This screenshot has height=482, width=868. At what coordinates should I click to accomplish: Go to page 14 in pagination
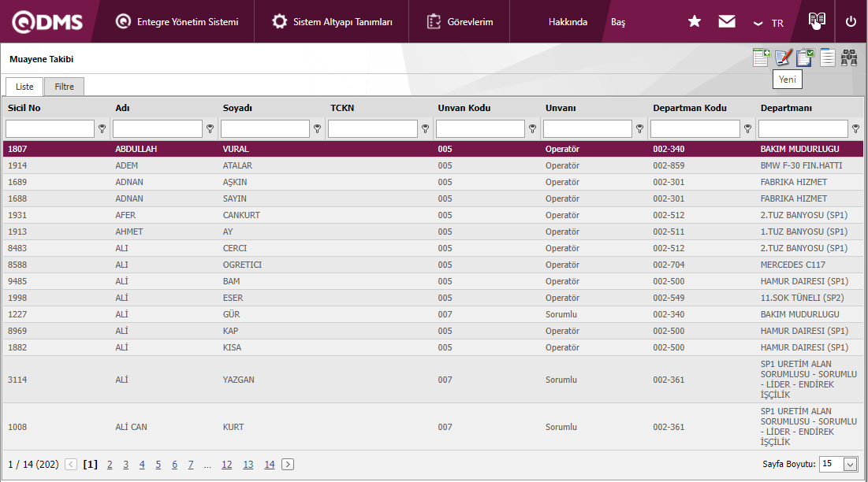point(269,465)
